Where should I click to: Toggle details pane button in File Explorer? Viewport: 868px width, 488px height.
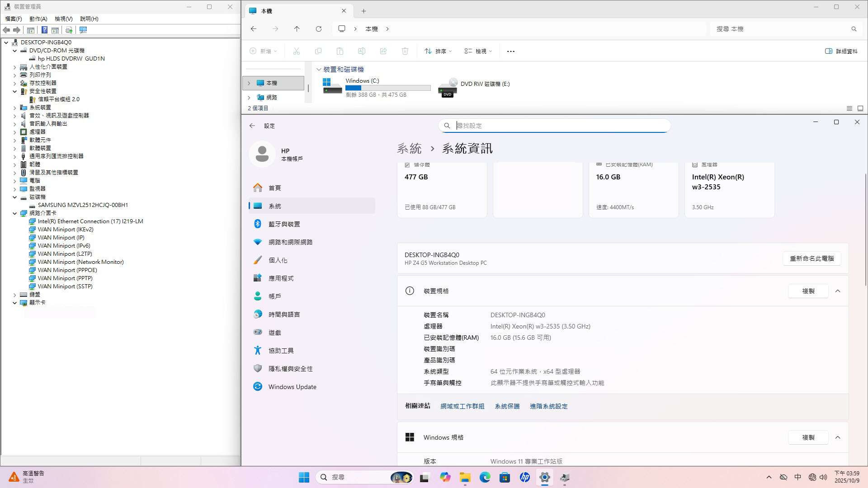tap(841, 52)
